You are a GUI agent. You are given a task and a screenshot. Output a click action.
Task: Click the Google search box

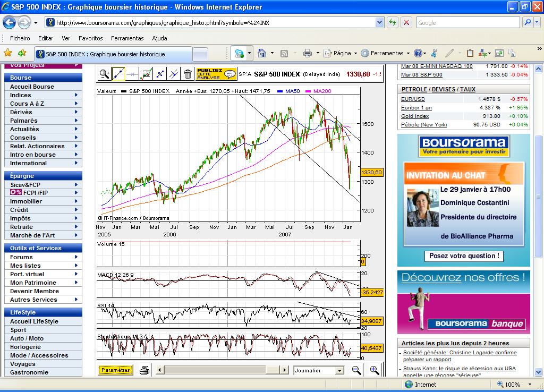click(x=468, y=23)
